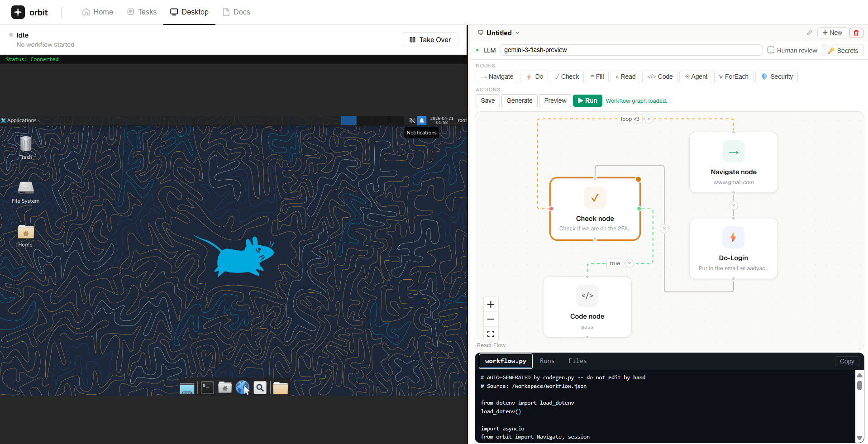Click the date and time clock

coord(441,120)
